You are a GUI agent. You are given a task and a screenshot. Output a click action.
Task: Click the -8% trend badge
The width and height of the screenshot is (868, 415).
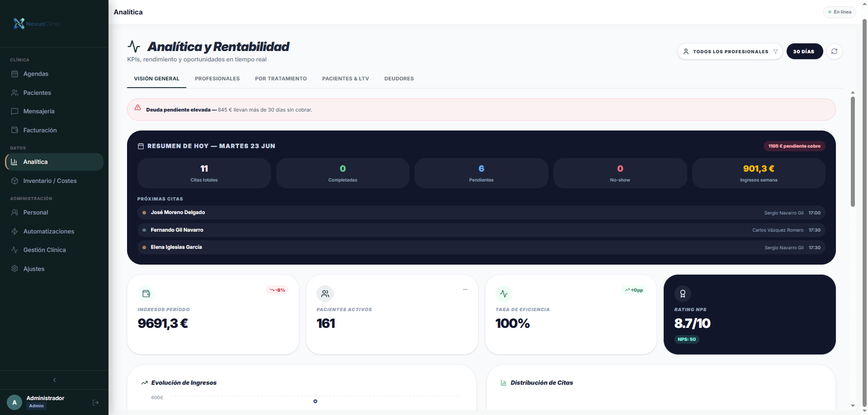click(277, 290)
